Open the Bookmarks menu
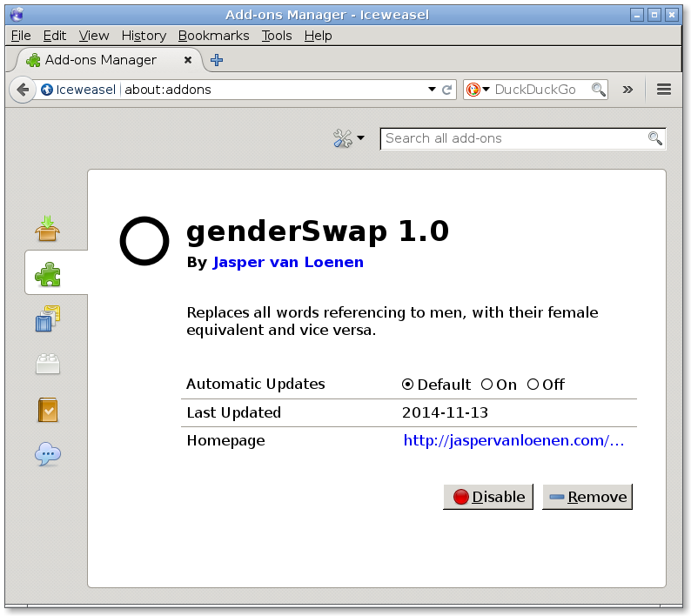This screenshot has height=616, width=691. point(213,36)
